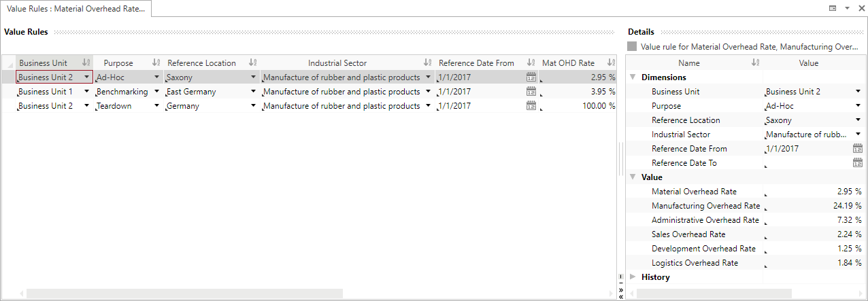The width and height of the screenshot is (868, 301).
Task: Click the gray value rule color square
Action: click(x=633, y=47)
